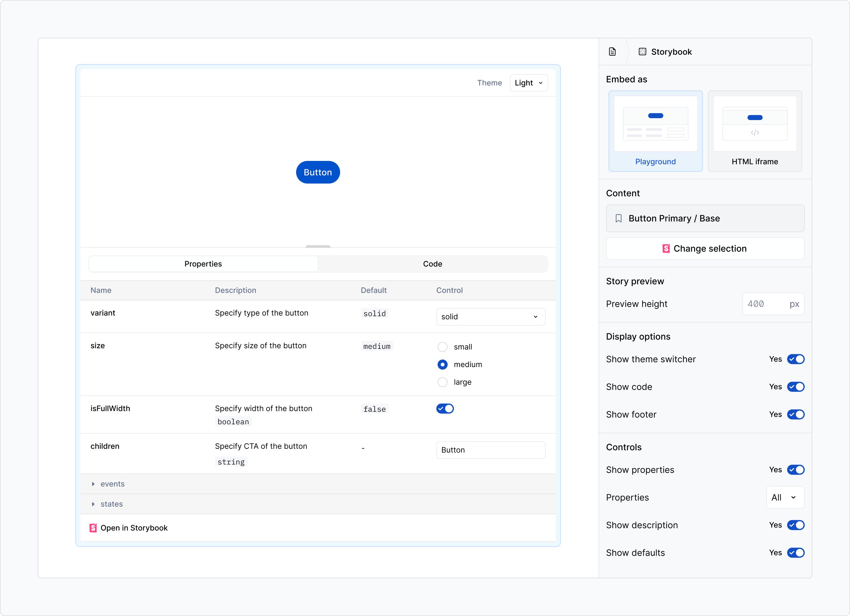850x616 pixels.
Task: Select the Playground embed thumbnail
Action: [655, 131]
